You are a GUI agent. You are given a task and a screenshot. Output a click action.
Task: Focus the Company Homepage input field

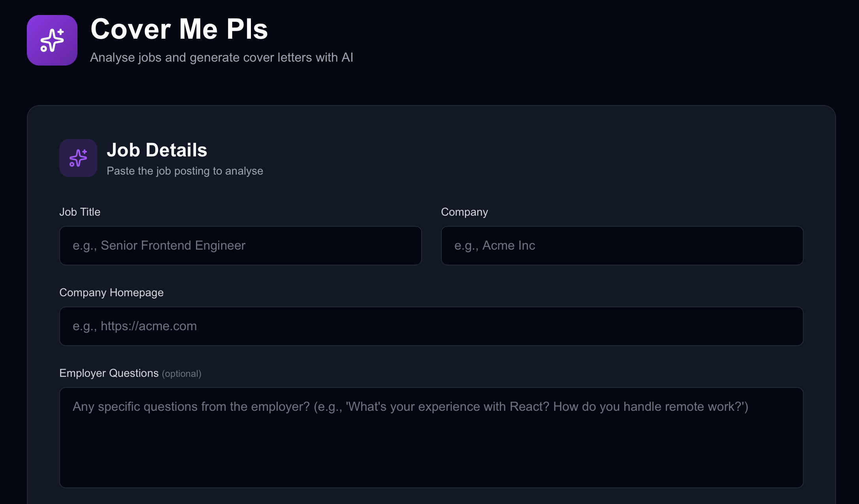pos(431,326)
